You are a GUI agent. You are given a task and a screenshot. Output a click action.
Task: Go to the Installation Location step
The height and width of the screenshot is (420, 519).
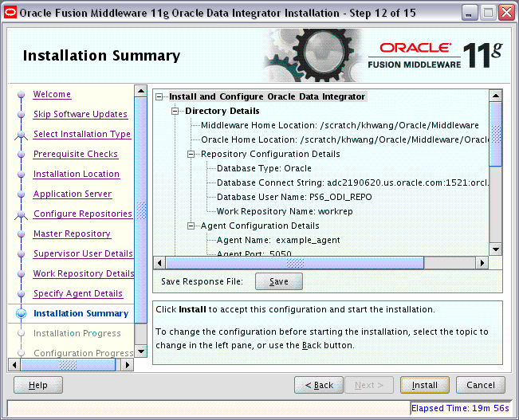(x=76, y=174)
